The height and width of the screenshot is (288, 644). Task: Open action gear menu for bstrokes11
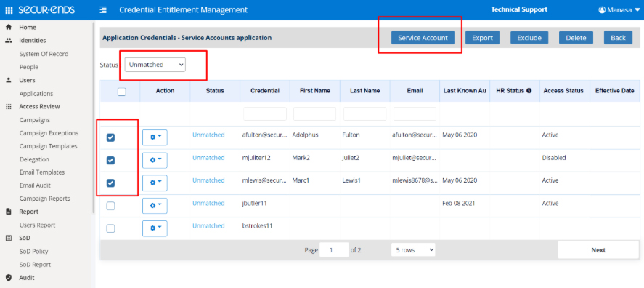coord(155,228)
